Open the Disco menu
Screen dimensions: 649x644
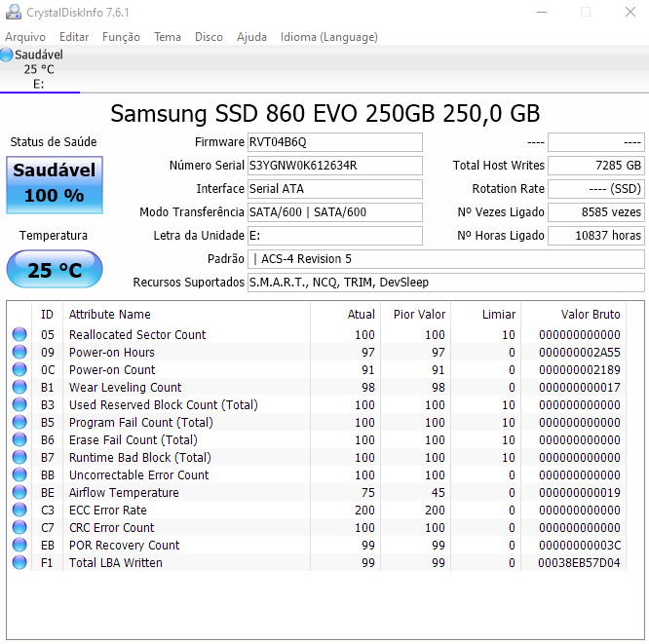(209, 37)
